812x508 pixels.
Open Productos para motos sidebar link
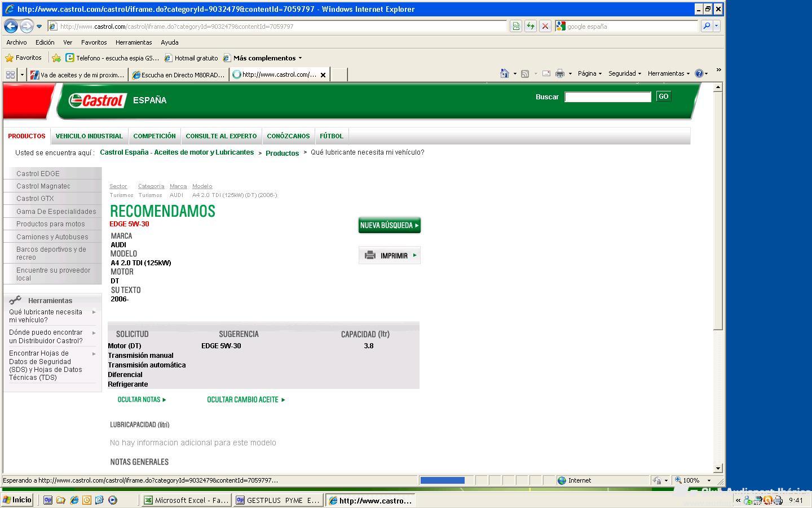coord(51,224)
